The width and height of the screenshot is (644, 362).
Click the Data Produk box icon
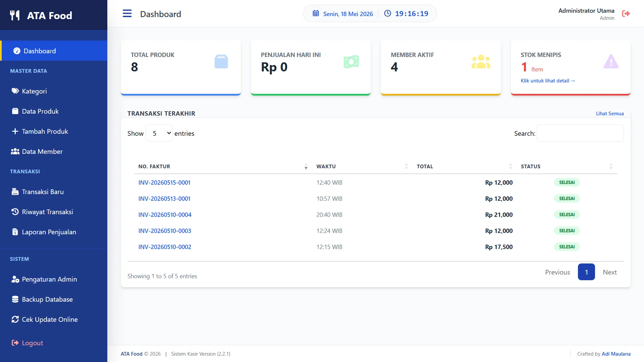click(x=15, y=111)
